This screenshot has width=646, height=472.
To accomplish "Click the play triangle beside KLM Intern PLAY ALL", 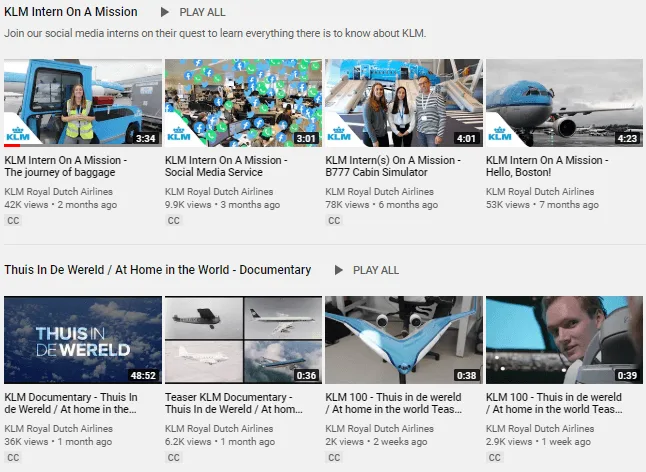I will (x=165, y=12).
